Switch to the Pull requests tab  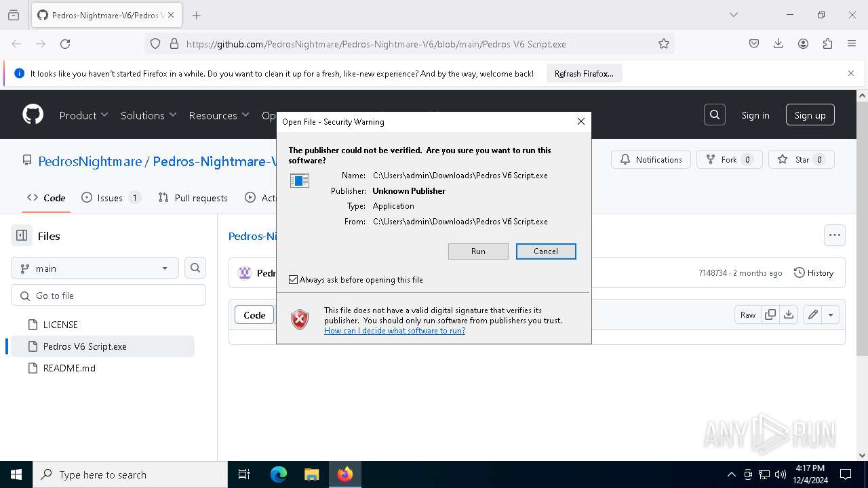pyautogui.click(x=193, y=198)
